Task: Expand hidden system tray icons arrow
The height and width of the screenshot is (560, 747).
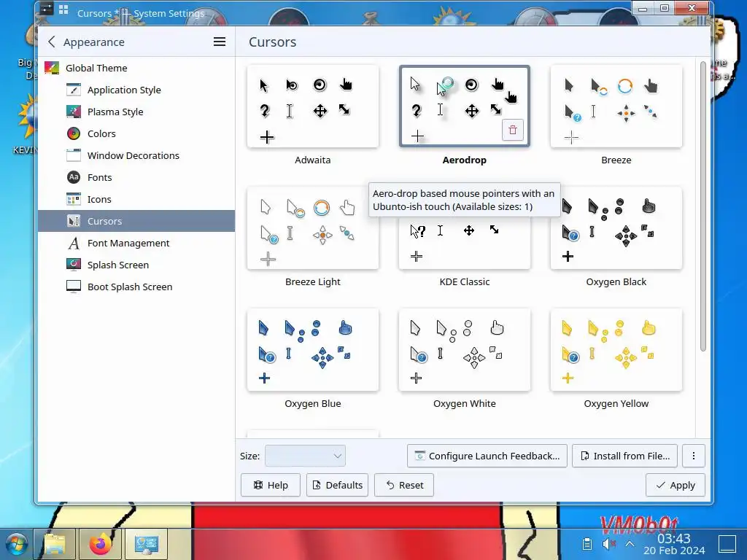Action: coord(630,544)
